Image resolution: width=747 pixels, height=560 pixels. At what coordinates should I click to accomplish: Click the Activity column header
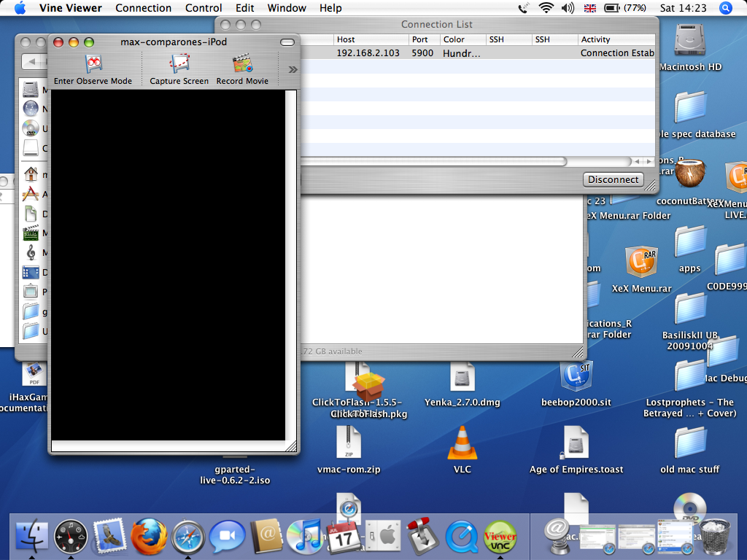[616, 39]
